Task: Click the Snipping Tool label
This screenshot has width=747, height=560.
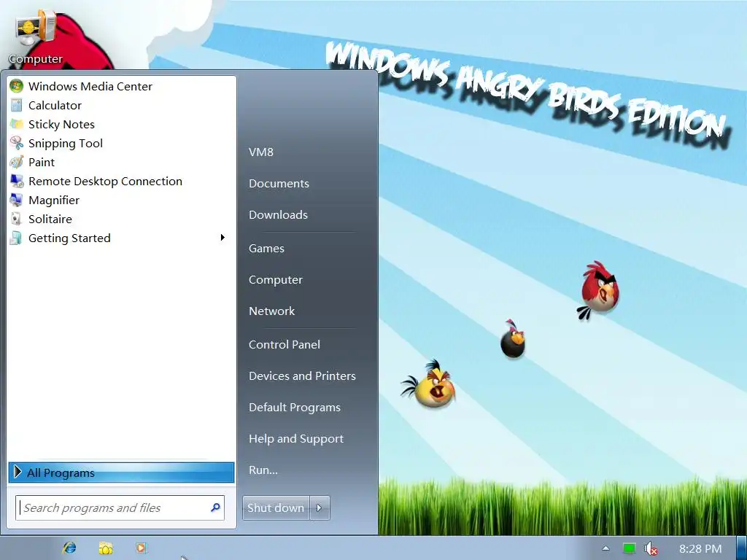Action: click(x=65, y=144)
